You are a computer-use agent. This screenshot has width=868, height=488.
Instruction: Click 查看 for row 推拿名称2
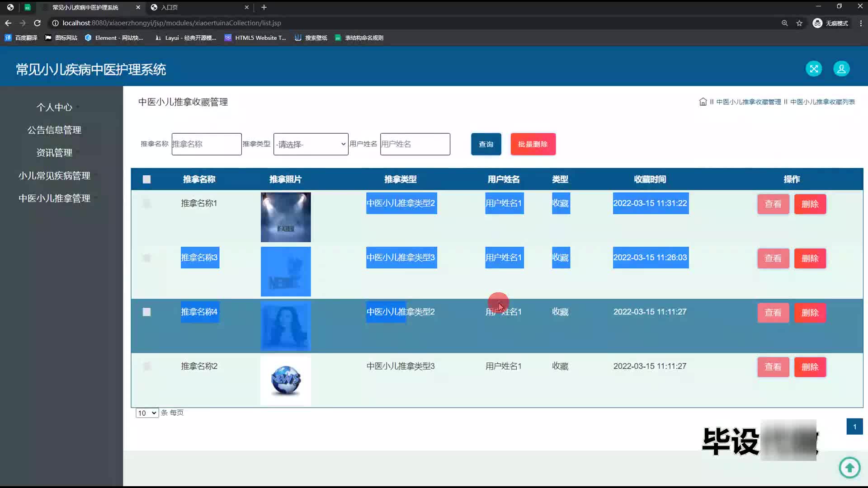click(x=773, y=367)
